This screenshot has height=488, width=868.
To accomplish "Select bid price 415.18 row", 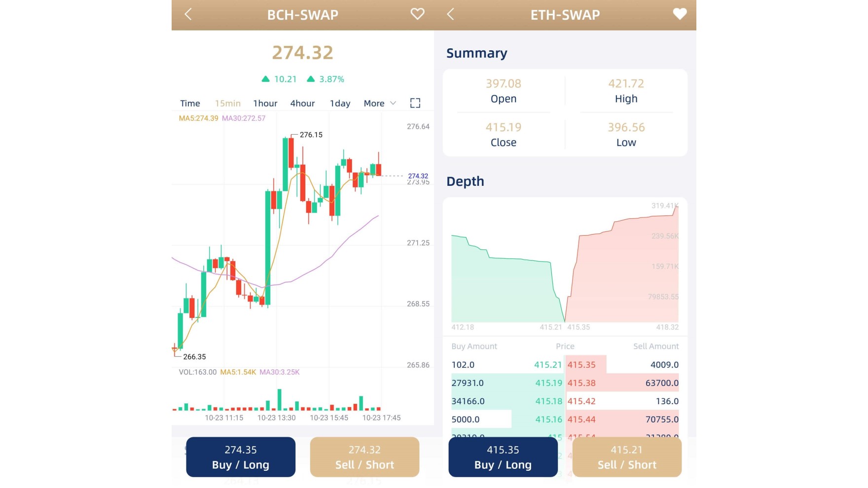I will click(548, 401).
